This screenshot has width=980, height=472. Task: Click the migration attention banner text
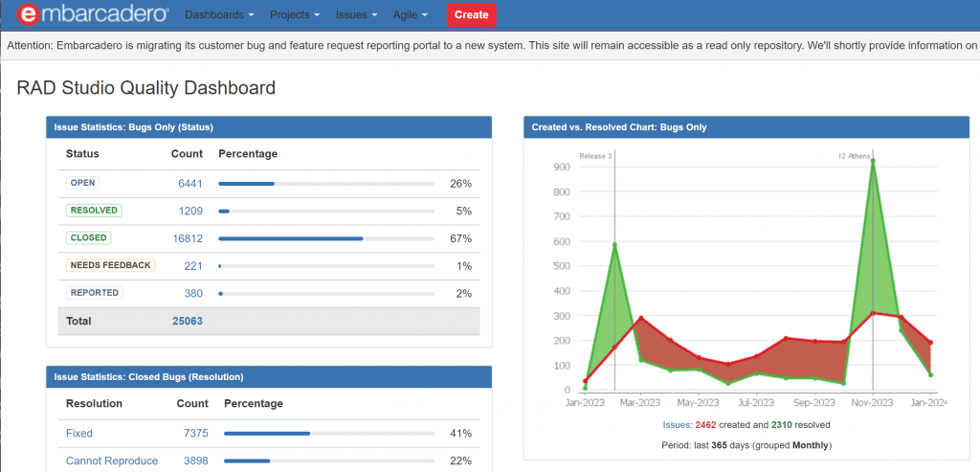(491, 46)
